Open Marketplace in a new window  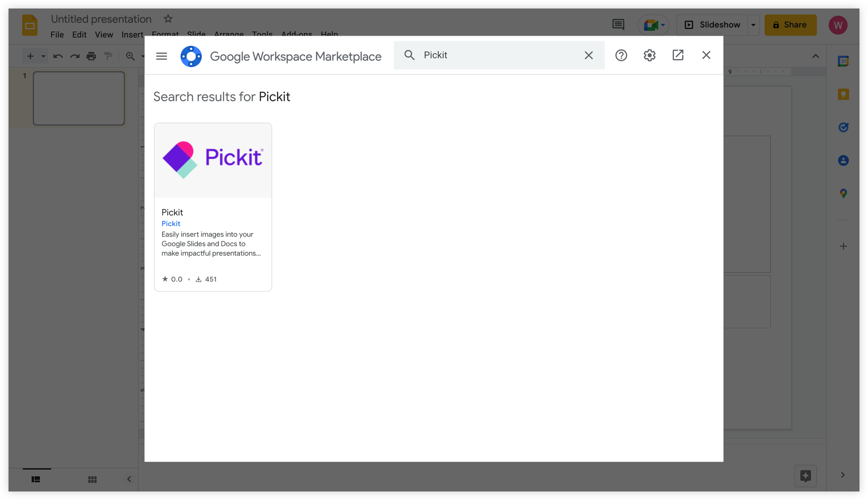[678, 55]
